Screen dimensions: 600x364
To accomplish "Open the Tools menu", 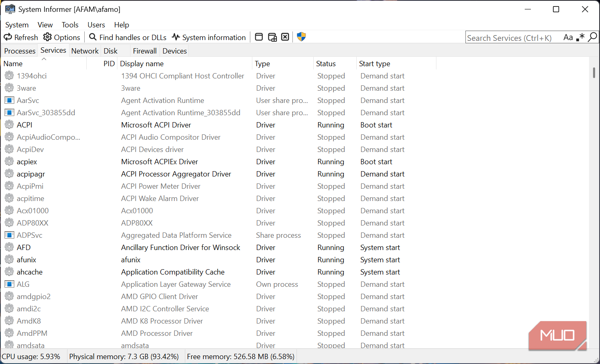I will [70, 25].
